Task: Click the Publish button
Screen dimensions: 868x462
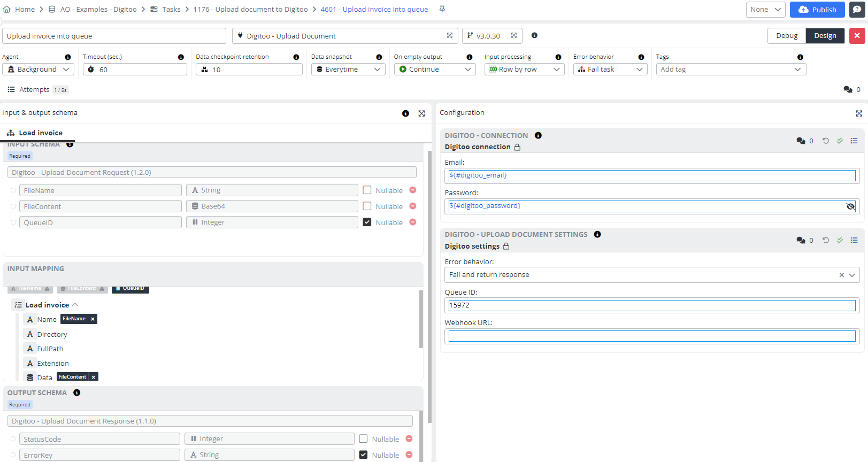Action: (x=817, y=10)
